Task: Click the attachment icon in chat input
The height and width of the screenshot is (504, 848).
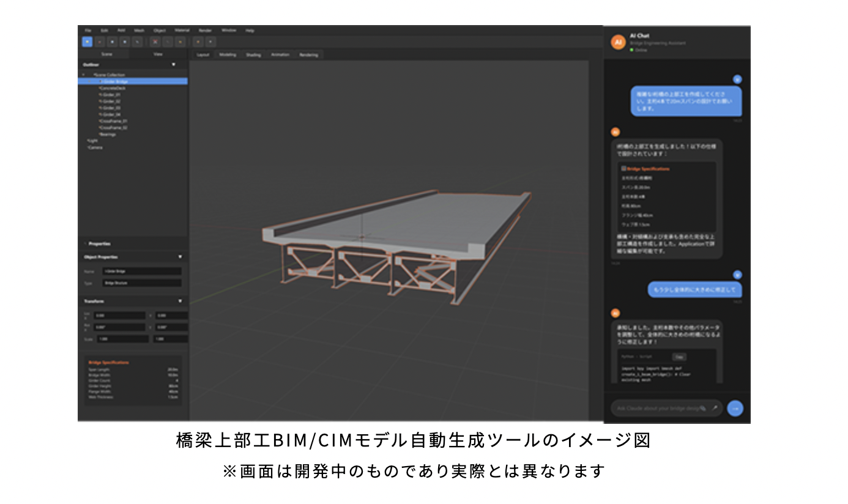Action: 703,408
